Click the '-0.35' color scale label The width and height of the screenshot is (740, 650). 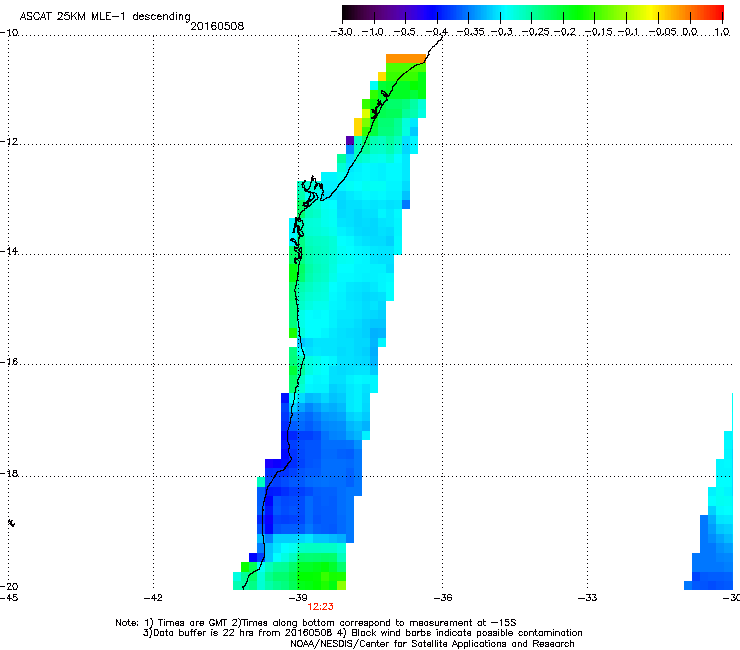click(x=470, y=32)
